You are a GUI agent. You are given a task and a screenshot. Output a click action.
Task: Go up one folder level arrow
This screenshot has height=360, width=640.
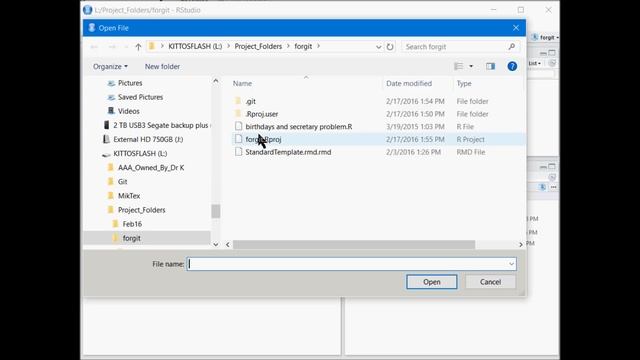(138, 47)
